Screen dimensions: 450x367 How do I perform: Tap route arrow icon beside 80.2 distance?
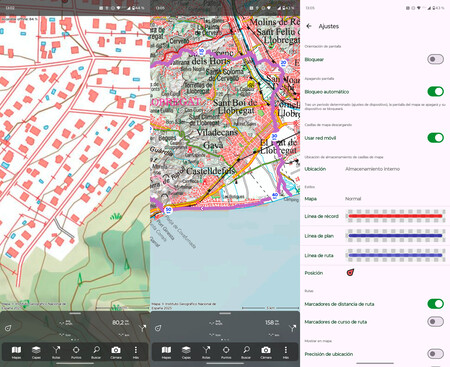[x=143, y=328]
